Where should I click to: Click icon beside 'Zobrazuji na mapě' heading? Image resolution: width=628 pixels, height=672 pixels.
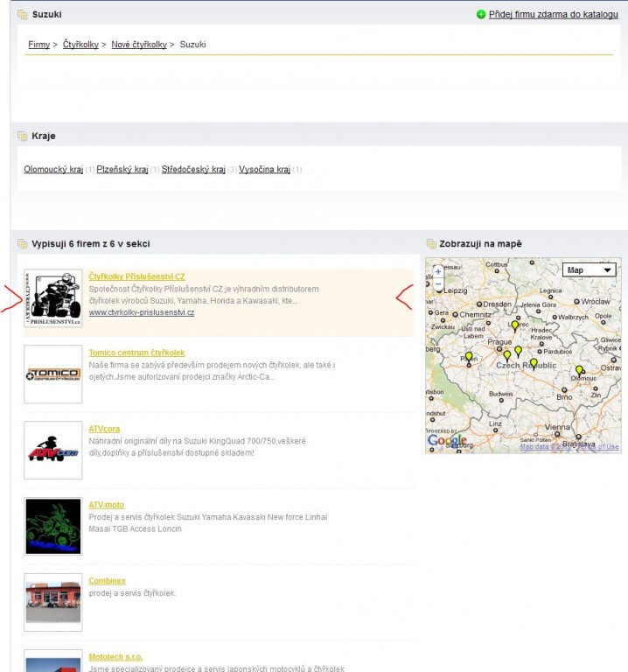(431, 244)
